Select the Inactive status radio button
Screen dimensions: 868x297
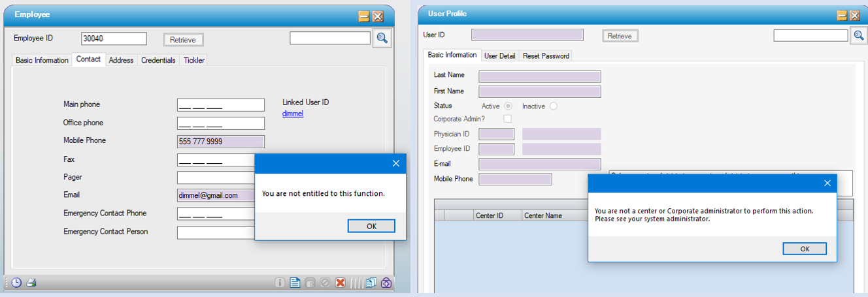point(554,106)
